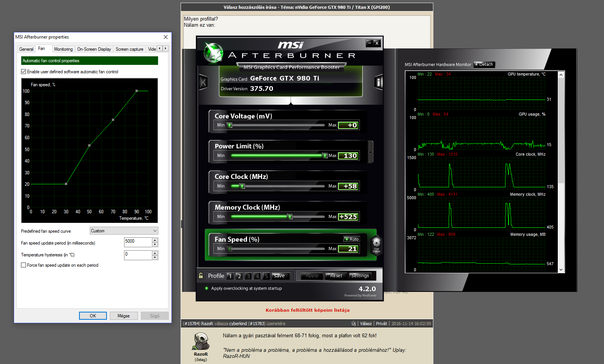This screenshot has width=604, height=364.
Task: Close the Afterburner skin with X
Action: point(377,43)
